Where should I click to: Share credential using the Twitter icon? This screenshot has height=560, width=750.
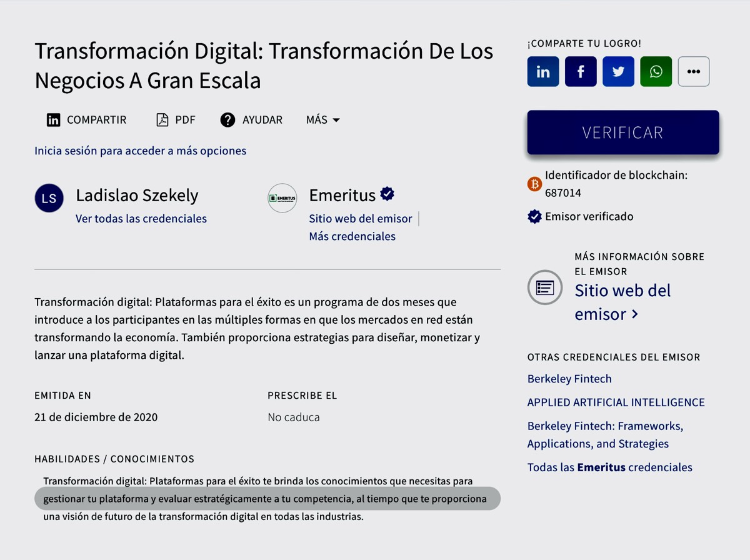618,72
